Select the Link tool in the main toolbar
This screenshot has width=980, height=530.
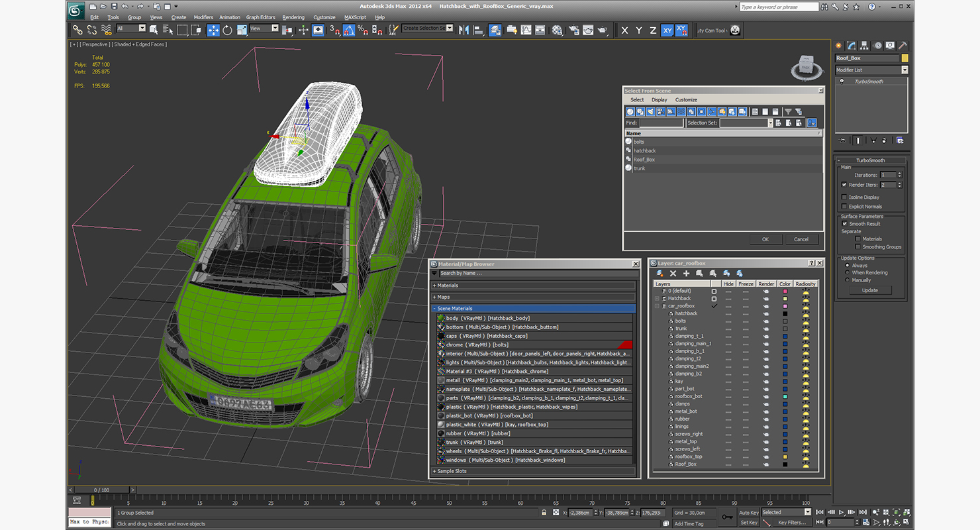click(77, 30)
